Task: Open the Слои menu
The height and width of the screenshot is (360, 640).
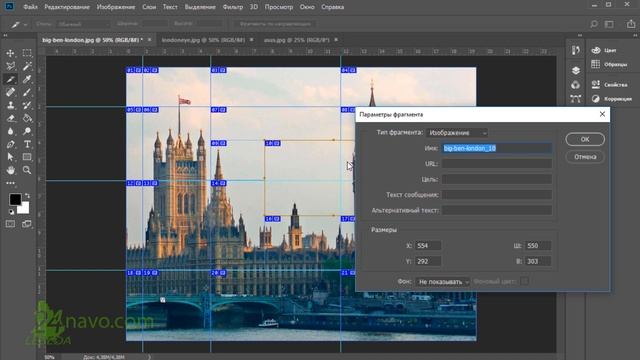Action: 149,7
